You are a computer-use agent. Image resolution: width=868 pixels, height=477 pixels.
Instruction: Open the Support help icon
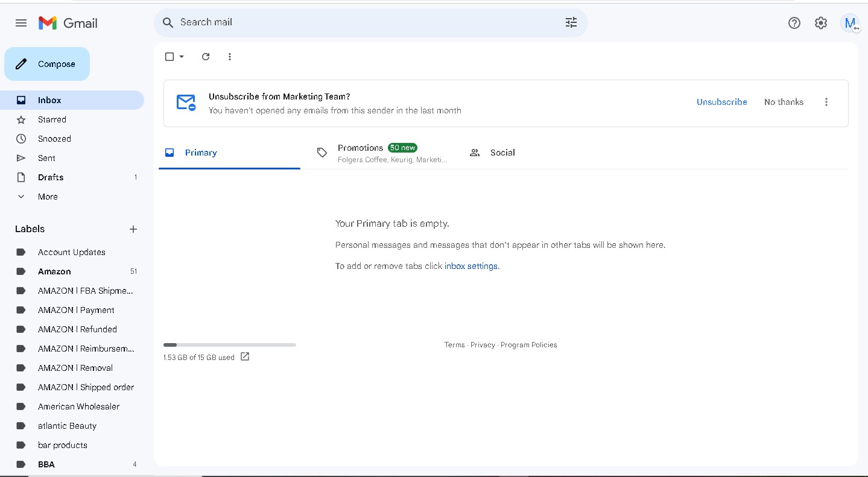coord(794,23)
